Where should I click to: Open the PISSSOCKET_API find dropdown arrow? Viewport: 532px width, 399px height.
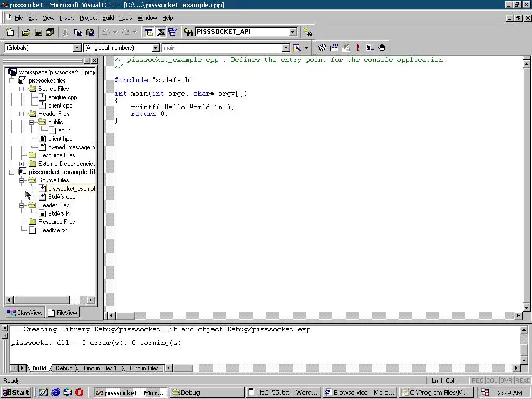[293, 32]
